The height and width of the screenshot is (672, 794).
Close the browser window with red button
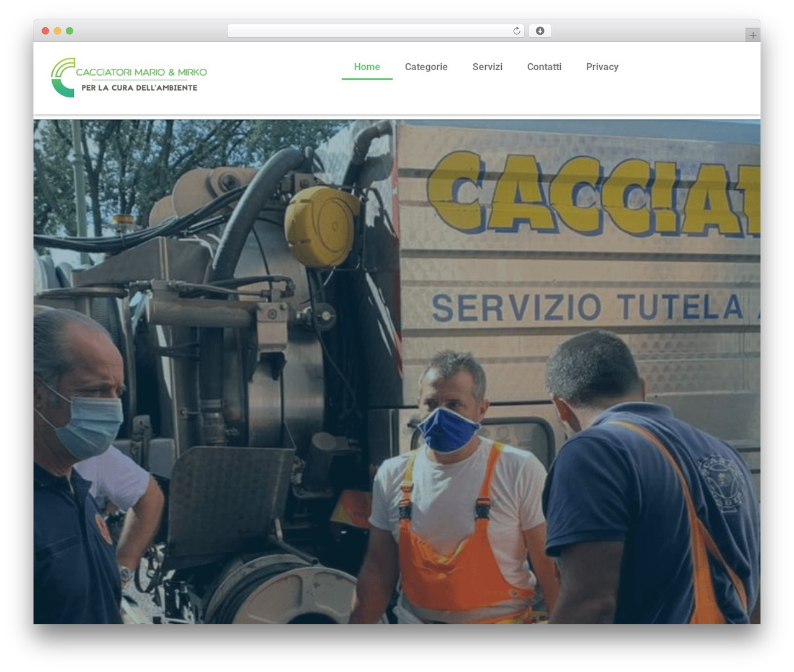pyautogui.click(x=45, y=31)
